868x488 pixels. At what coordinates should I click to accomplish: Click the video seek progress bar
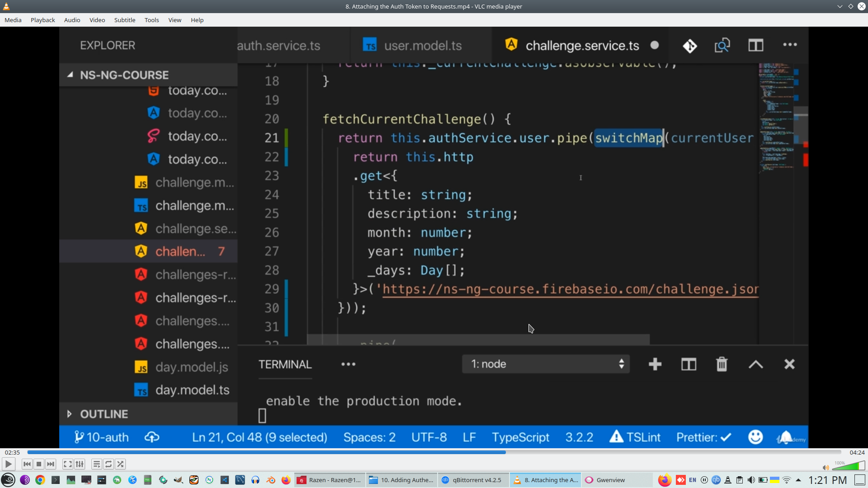[x=434, y=452]
